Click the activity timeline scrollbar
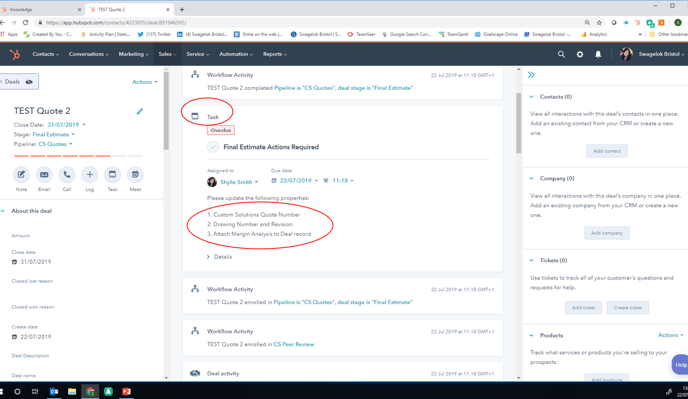688x399 pixels. [x=519, y=123]
